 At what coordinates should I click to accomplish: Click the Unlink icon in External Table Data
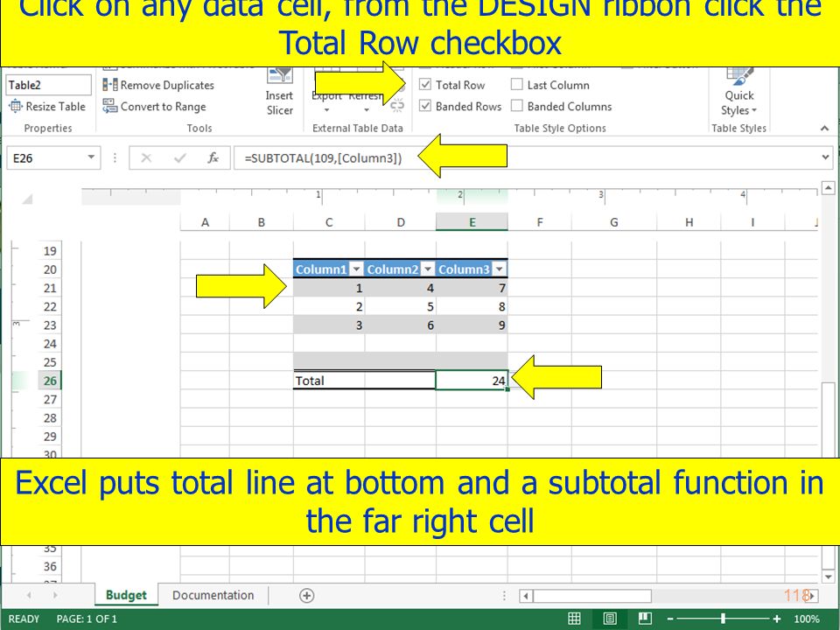[397, 106]
